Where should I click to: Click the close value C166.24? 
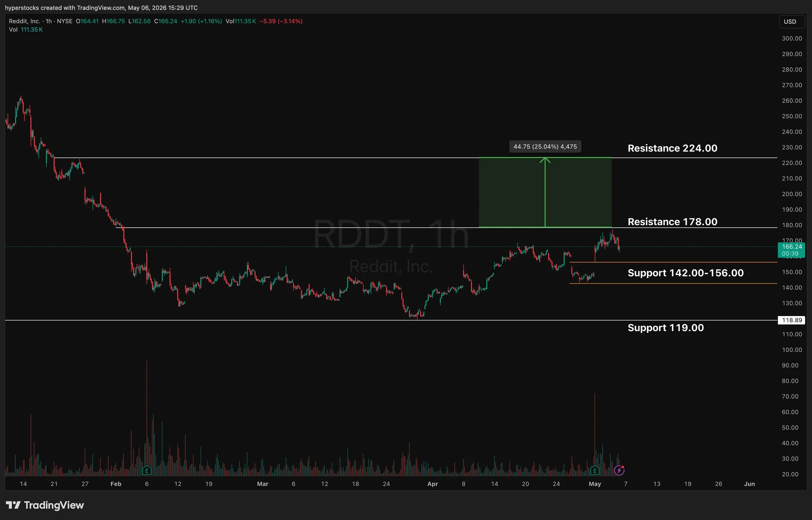[166, 21]
